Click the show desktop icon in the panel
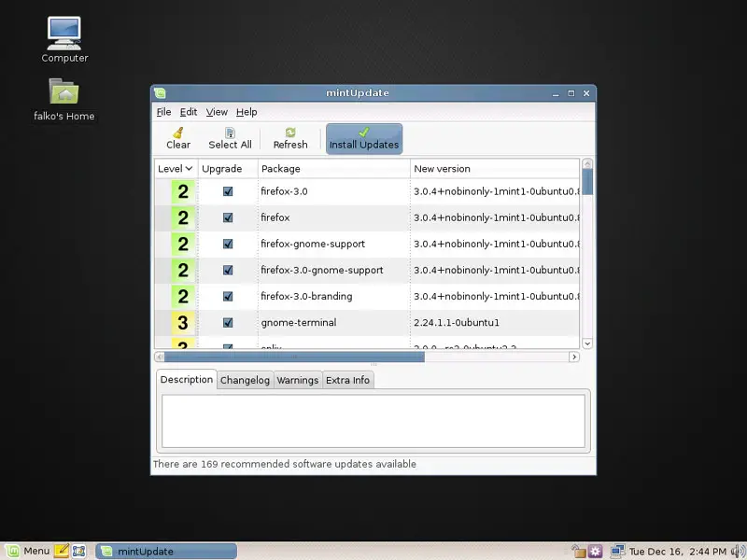Viewport: 747px width, 560px height. click(78, 551)
